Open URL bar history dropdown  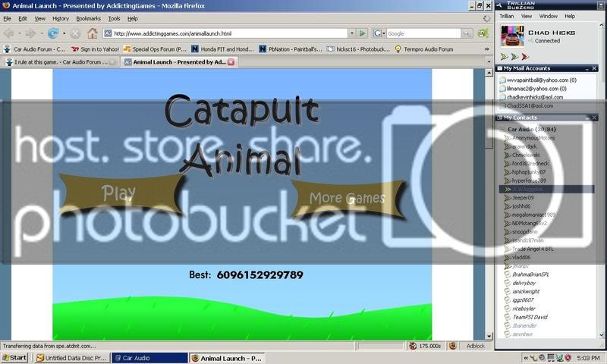(x=352, y=33)
